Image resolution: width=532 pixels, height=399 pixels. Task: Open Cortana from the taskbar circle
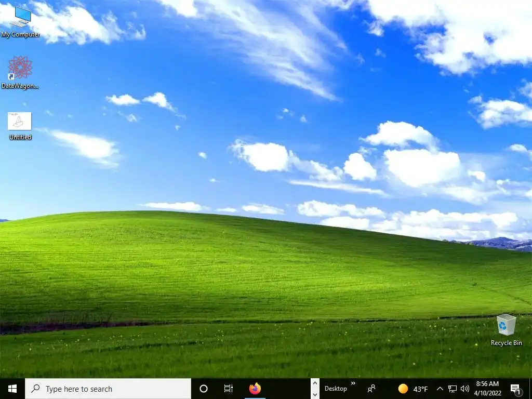tap(204, 389)
